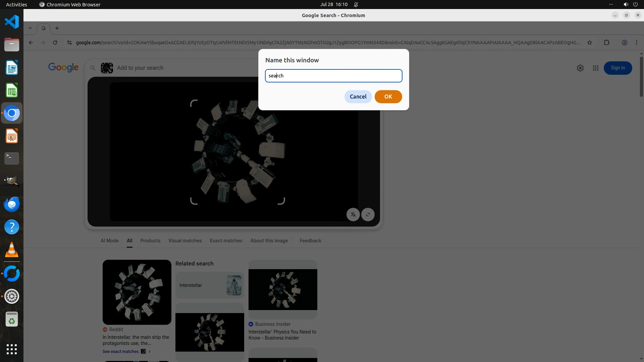Viewport: 644px width, 362px height.
Task: Expand the tab search dropdown arrow
Action: point(30,28)
